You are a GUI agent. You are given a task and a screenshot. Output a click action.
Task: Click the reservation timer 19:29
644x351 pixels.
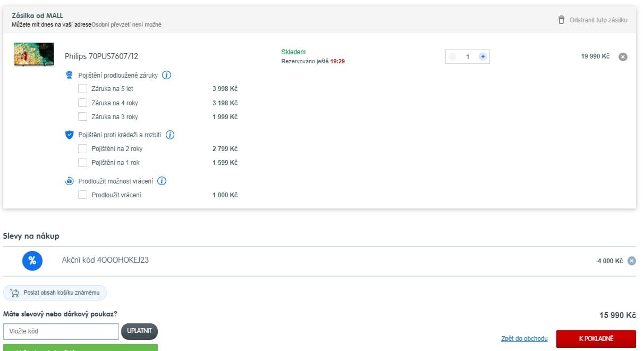[x=338, y=62]
